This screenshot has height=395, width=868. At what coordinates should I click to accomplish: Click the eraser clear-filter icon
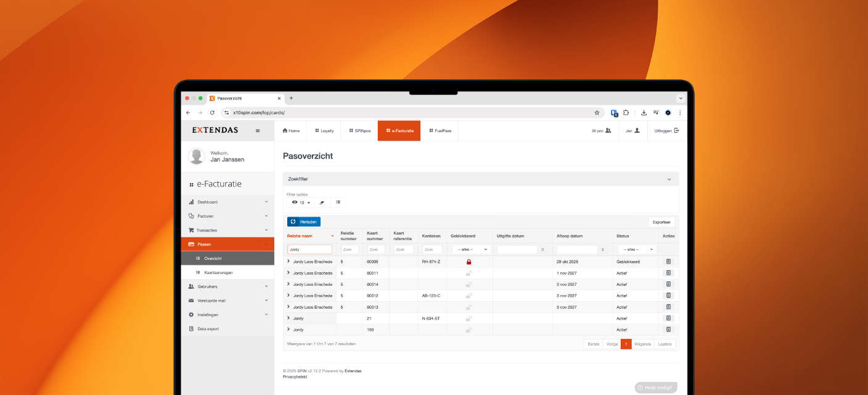[322, 202]
